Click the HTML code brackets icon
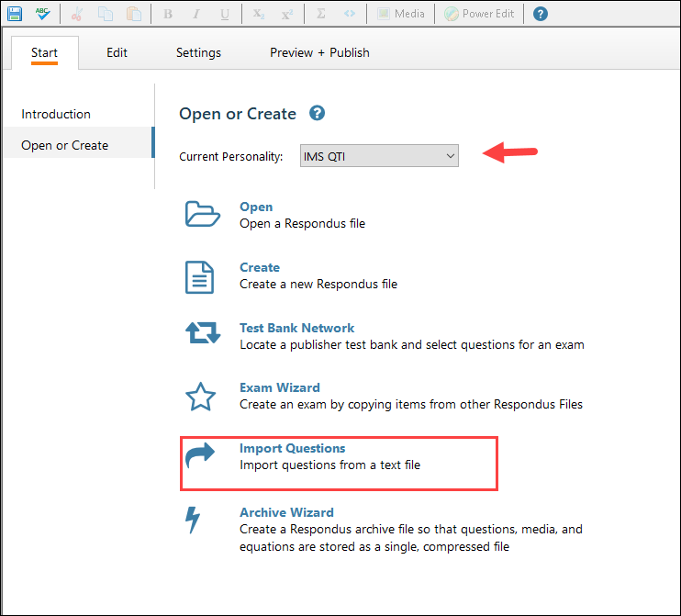Image resolution: width=681 pixels, height=616 pixels. pyautogui.click(x=350, y=14)
